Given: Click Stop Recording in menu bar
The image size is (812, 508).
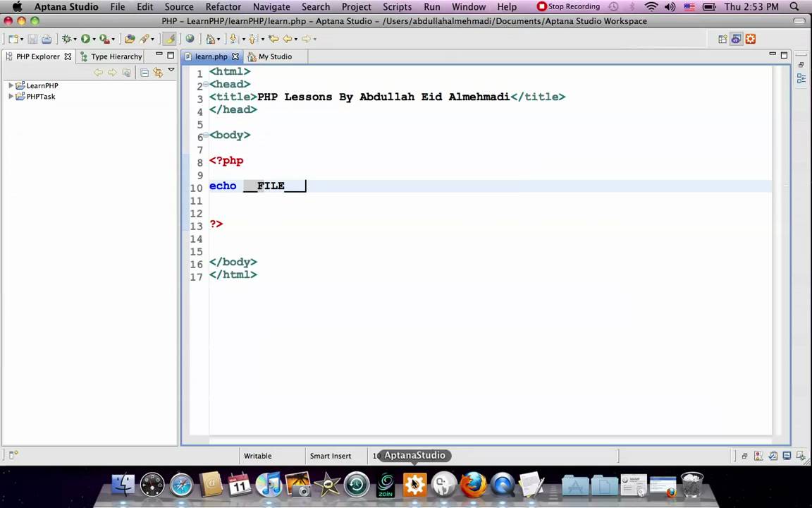Looking at the screenshot, I should coord(568,7).
